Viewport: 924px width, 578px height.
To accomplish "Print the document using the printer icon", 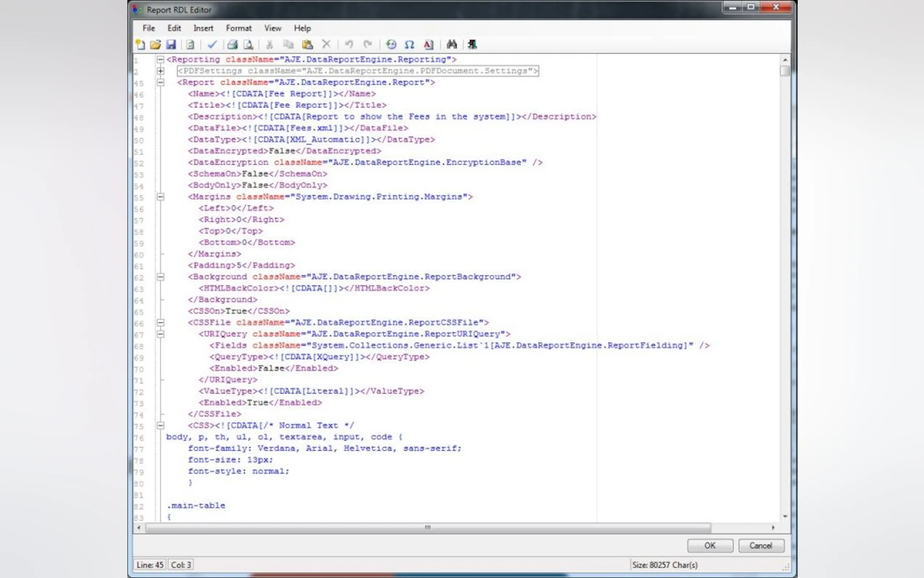I will [232, 44].
